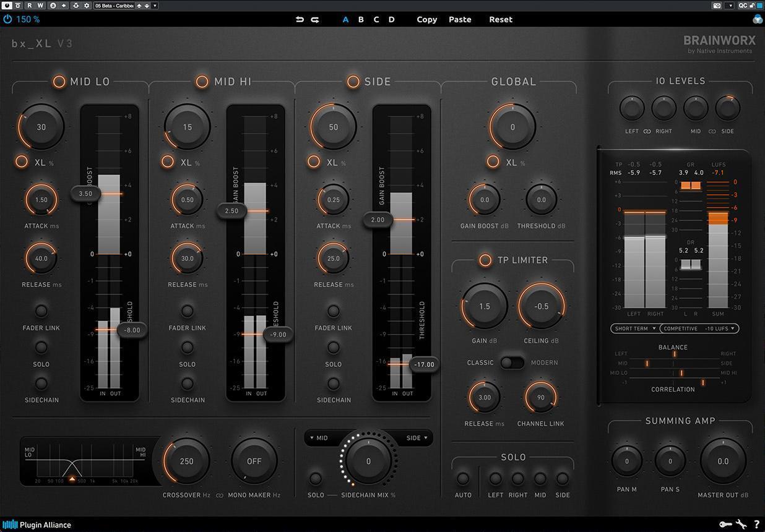The width and height of the screenshot is (765, 532).
Task: Open help using the question mark icon
Action: point(756,525)
